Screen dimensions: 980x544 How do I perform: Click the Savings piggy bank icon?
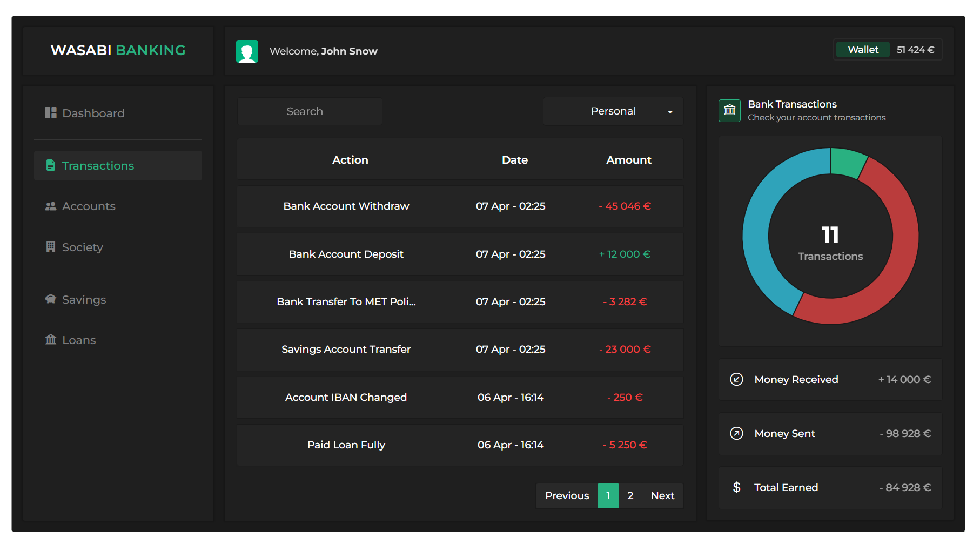[x=50, y=299]
